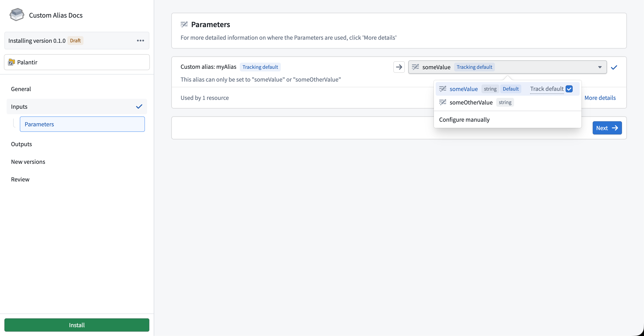Click the arrow icon beside the someValue selector
Screen dimensions: 644x336
click(399, 67)
